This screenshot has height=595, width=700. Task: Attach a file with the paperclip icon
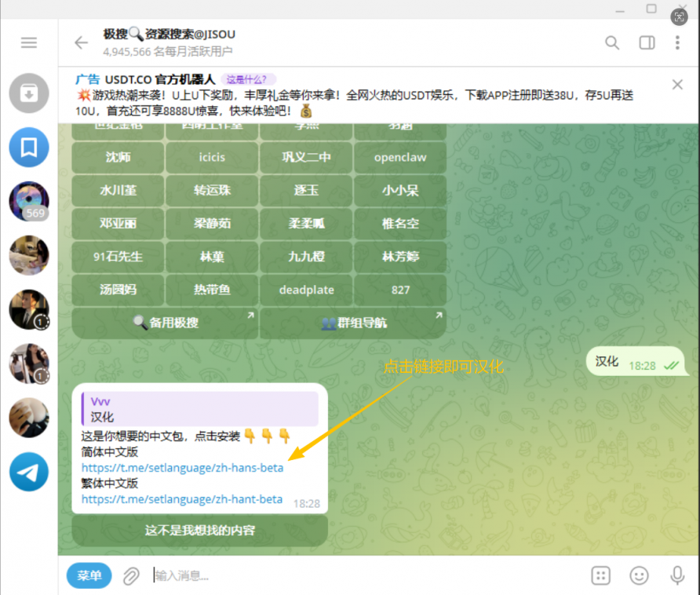point(131,576)
